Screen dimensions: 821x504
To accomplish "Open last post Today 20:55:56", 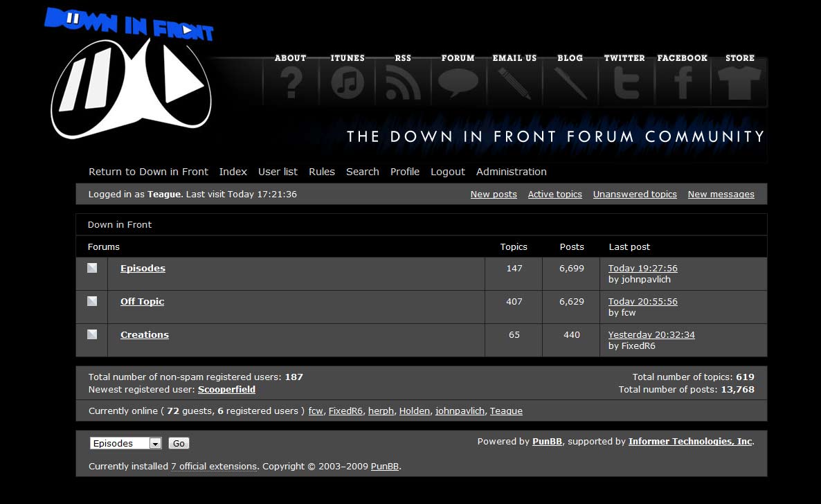I will point(642,302).
